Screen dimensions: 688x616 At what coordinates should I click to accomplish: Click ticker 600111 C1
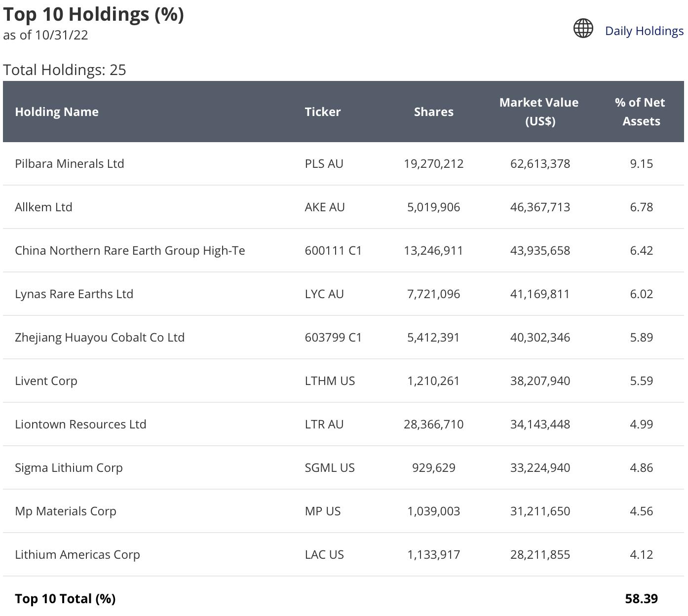click(333, 250)
